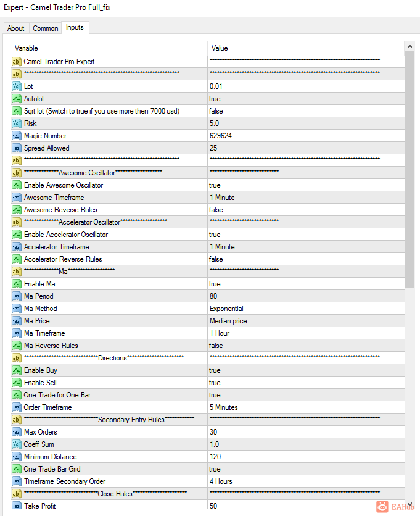
Task: Open the Awesome Timeframe 1 Minute value
Action: 306,198
